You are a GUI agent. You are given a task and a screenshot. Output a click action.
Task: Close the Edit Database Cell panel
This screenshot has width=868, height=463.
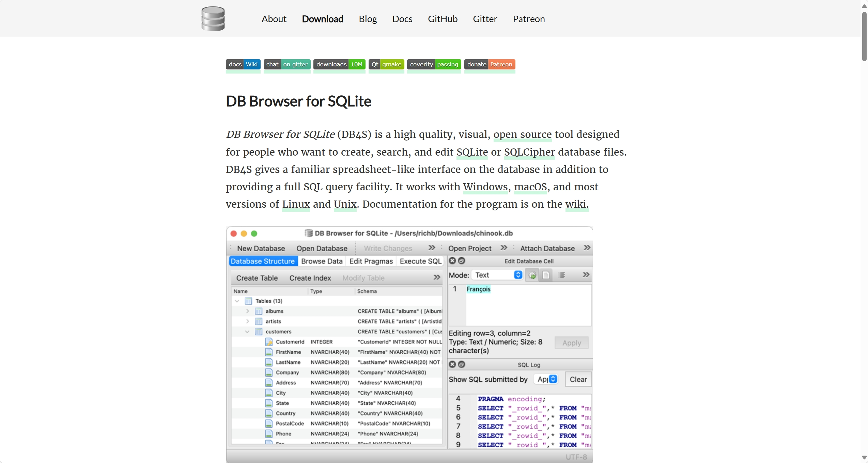click(x=452, y=261)
